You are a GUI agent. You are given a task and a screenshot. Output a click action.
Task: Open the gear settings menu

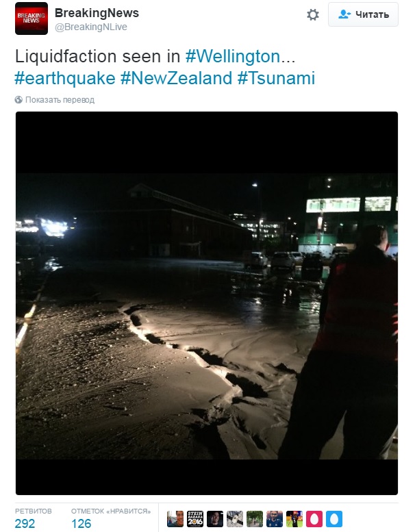click(x=312, y=14)
